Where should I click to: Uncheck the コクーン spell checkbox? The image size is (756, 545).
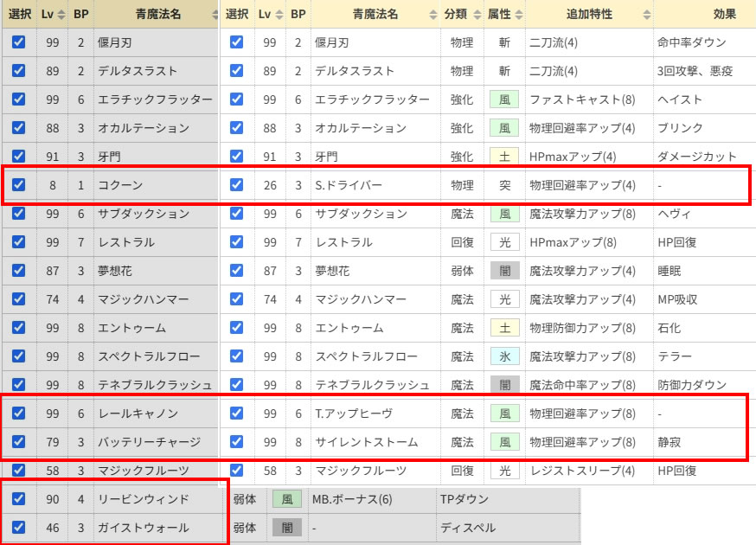tap(19, 185)
